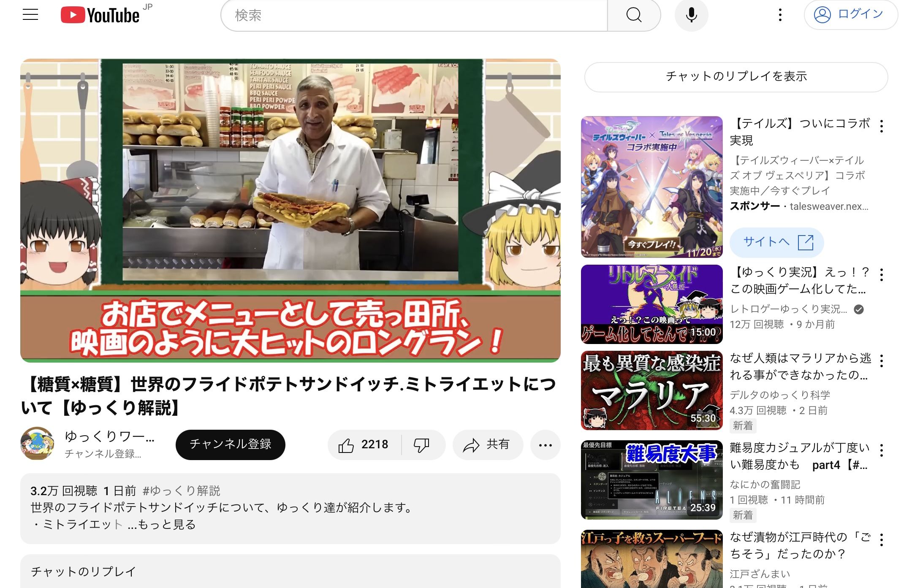The height and width of the screenshot is (588, 912).
Task: Click the #ゆっくり解説 hashtag link
Action: point(182,490)
